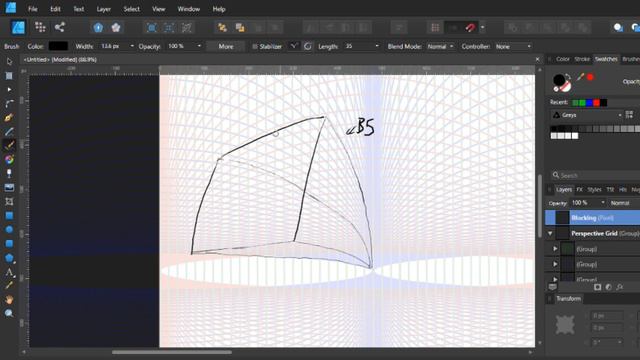This screenshot has width=640, height=360.
Task: Switch to the FX tab
Action: pyautogui.click(x=580, y=189)
